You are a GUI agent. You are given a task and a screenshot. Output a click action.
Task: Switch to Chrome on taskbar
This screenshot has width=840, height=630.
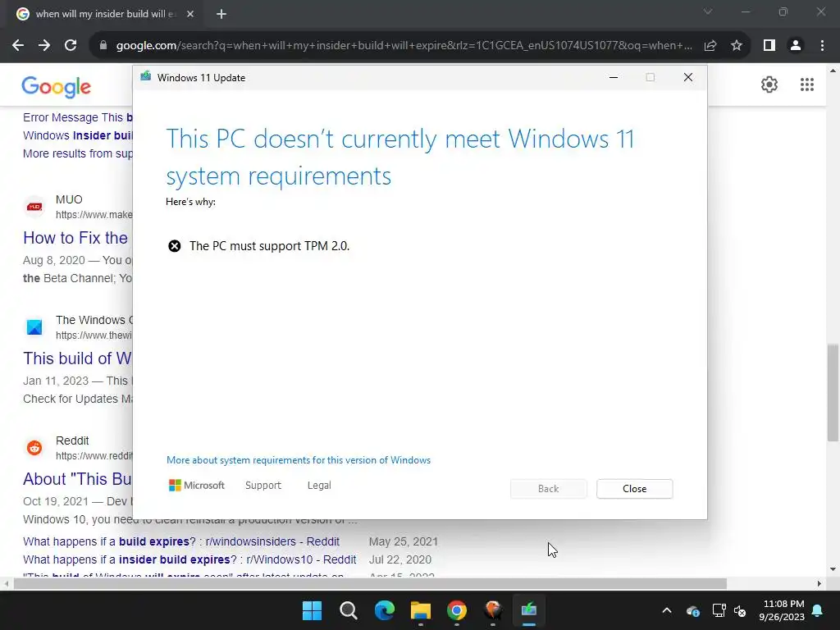(x=456, y=610)
